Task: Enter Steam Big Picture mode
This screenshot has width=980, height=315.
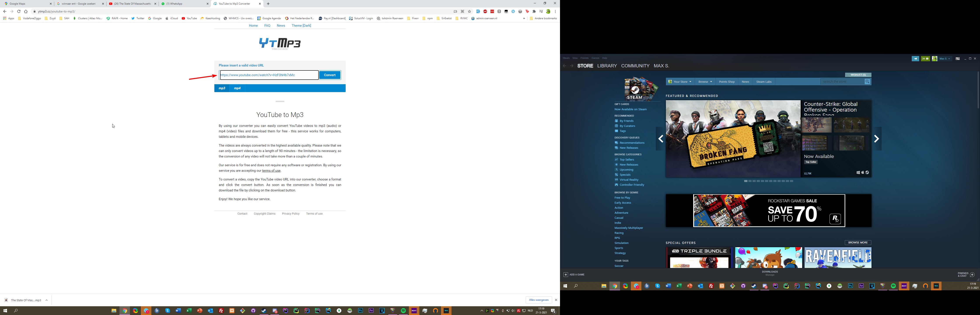Action: coord(957,59)
